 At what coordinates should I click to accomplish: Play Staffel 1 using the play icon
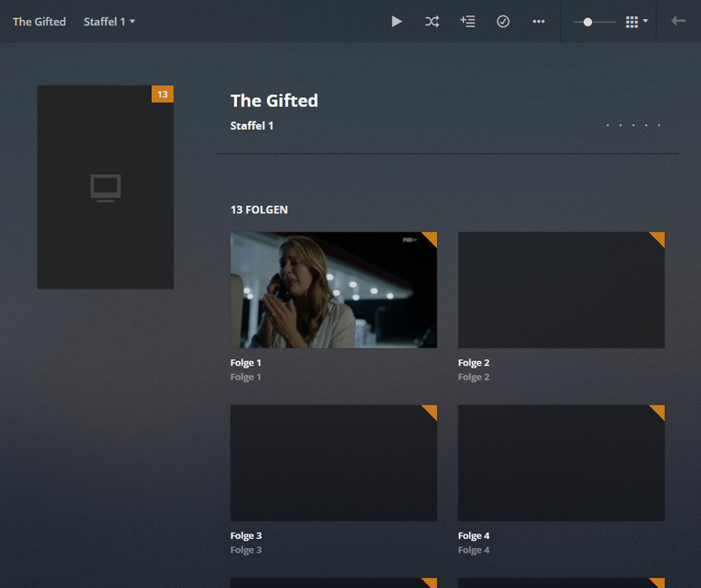coord(396,22)
